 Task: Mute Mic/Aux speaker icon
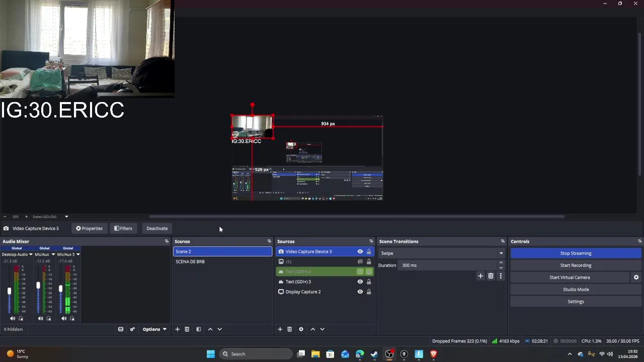(x=40, y=318)
